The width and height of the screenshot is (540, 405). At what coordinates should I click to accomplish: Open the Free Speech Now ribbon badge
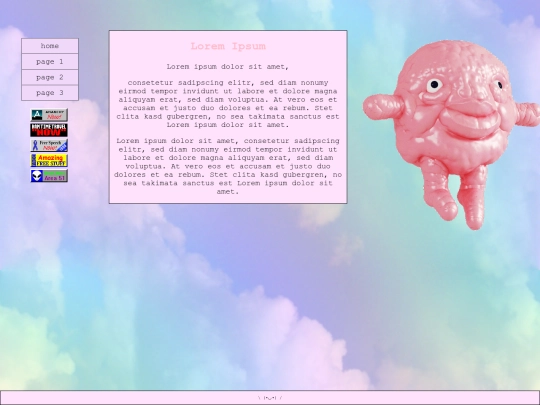(49, 145)
